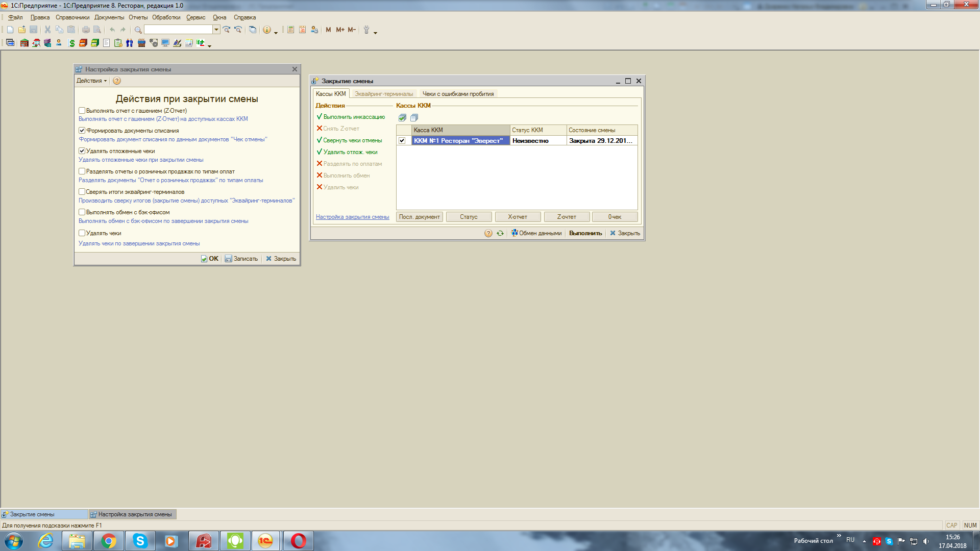
Task: Click the Записать button
Action: (241, 259)
